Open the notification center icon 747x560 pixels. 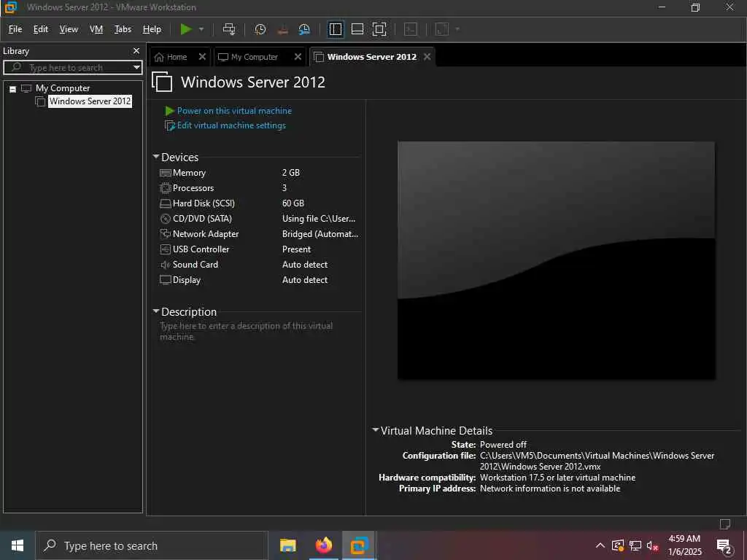click(x=724, y=546)
